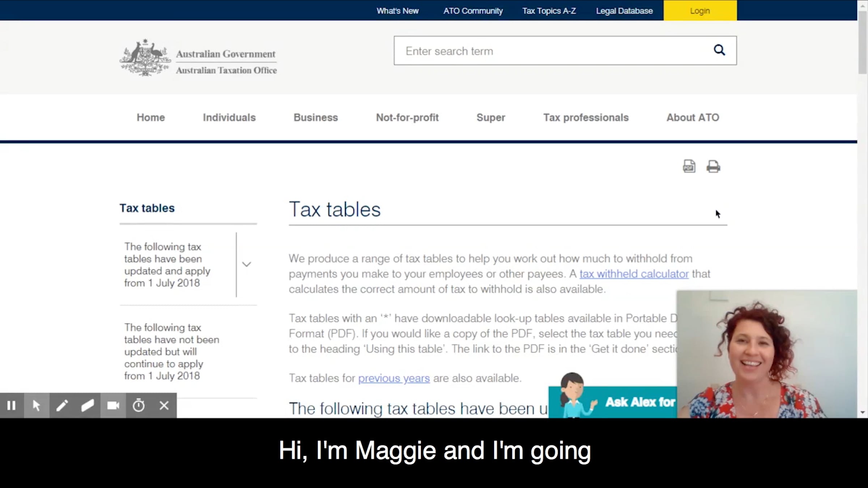The height and width of the screenshot is (488, 868).
Task: Pause the screen recording
Action: 12,406
